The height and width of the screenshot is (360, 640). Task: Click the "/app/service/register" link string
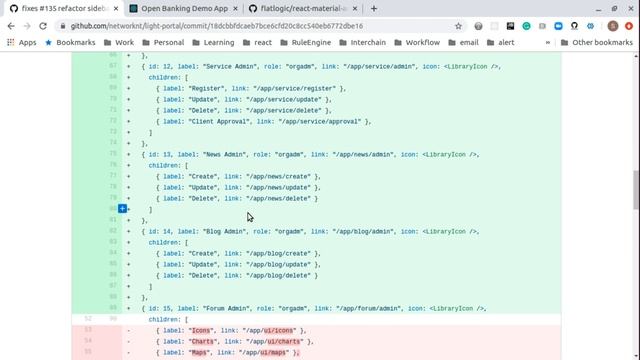[294, 89]
